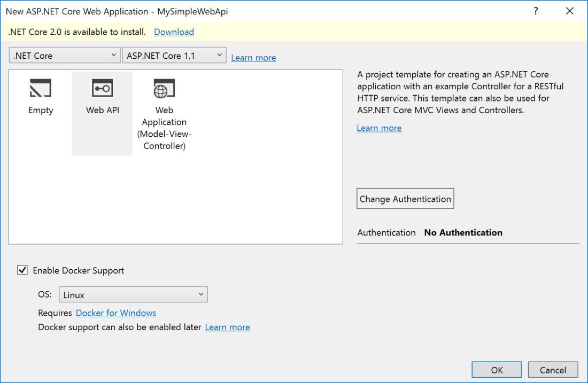The image size is (588, 383).
Task: Follow Learn more under the template description
Action: [379, 128]
